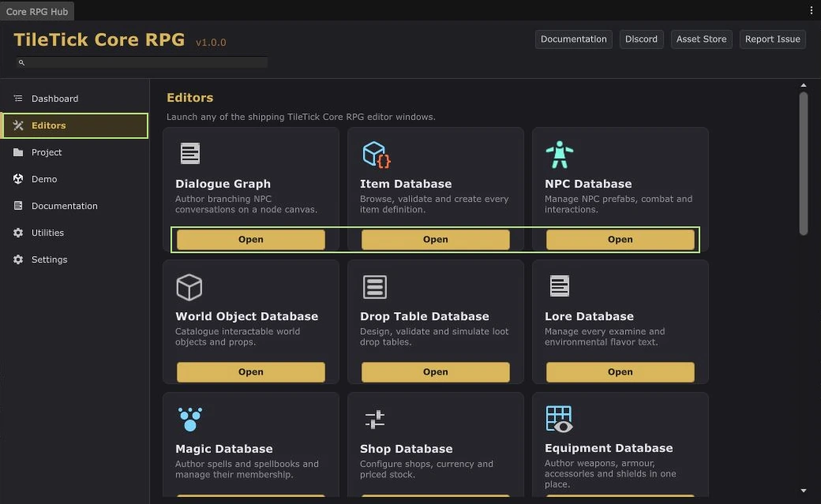
Task: Click the Editors section heading
Action: click(x=190, y=97)
